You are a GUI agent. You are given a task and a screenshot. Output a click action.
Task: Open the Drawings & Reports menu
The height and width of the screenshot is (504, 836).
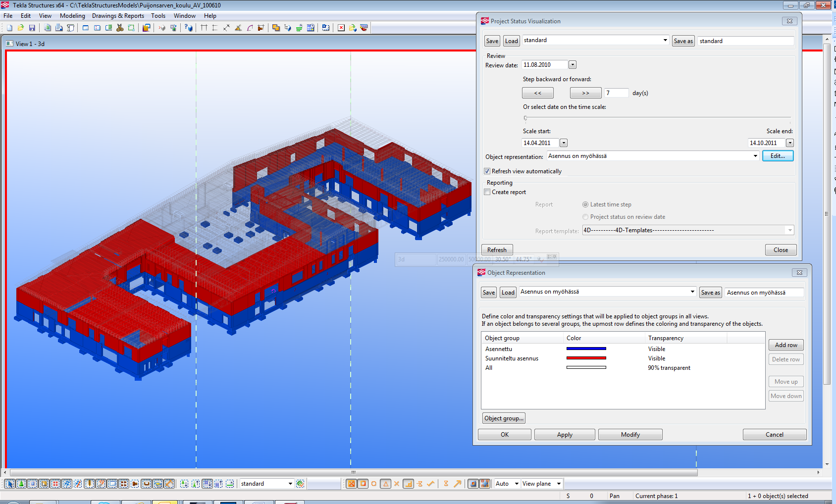point(118,16)
